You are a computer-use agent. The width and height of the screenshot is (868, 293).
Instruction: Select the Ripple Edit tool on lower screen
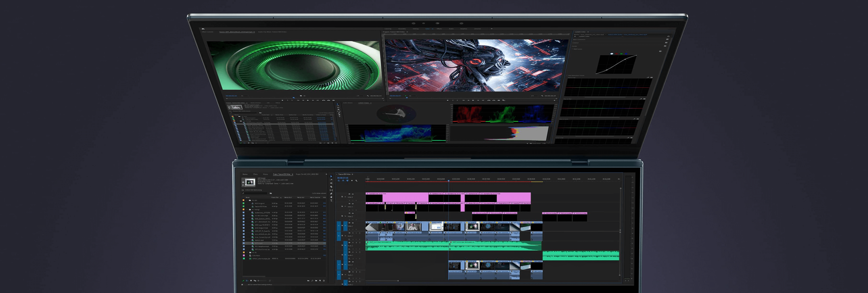tap(331, 183)
